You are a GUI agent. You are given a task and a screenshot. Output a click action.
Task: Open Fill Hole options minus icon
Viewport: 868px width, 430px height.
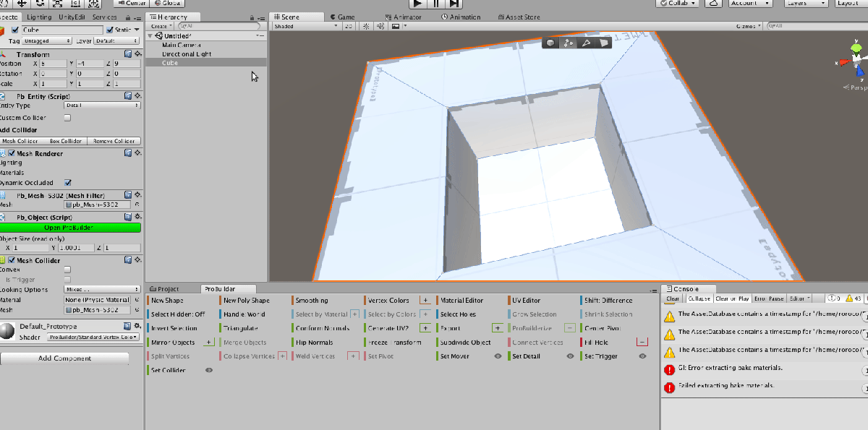[642, 342]
